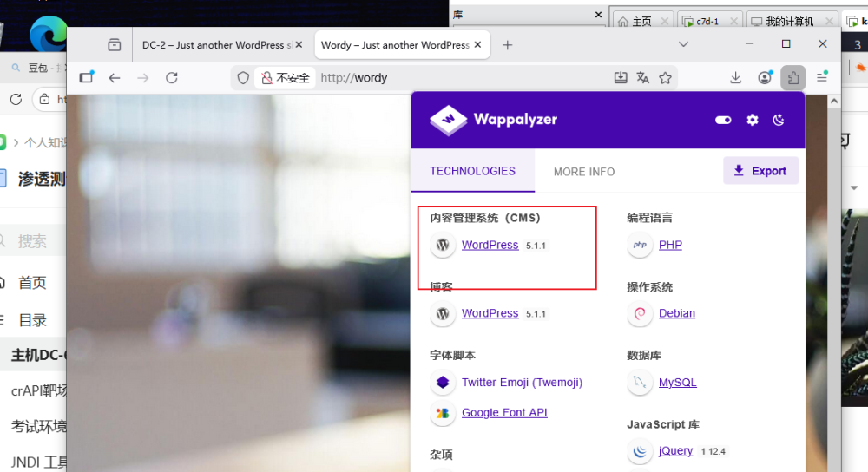The height and width of the screenshot is (472, 868).
Task: Click the not-secure lock warning
Action: click(285, 78)
